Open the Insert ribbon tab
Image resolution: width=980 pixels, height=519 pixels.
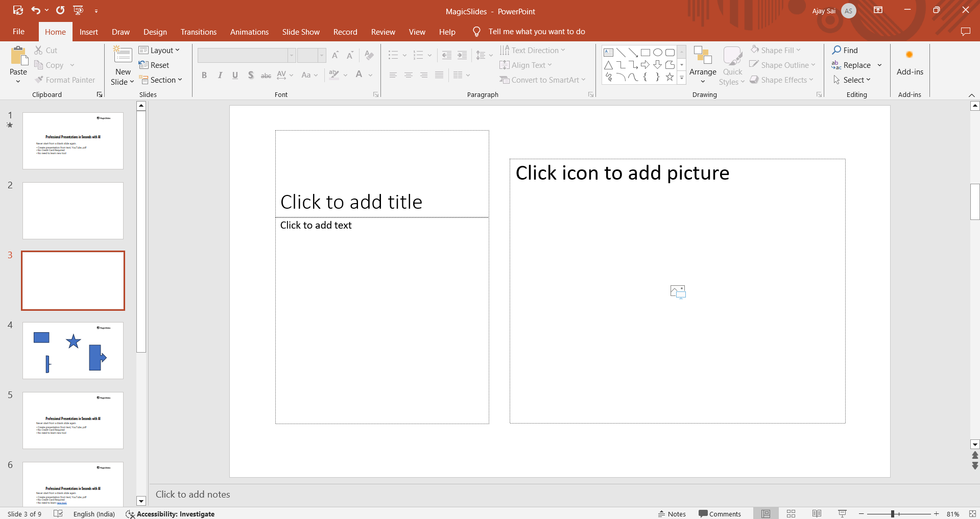[88, 32]
